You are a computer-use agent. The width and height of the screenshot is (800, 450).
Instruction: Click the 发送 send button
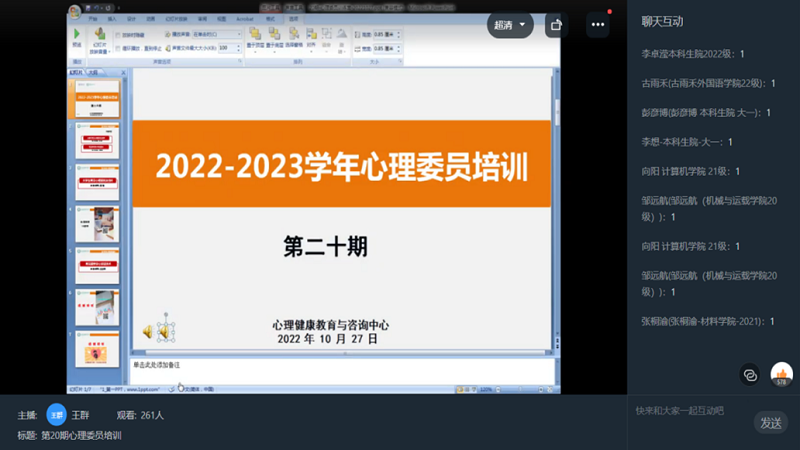770,423
